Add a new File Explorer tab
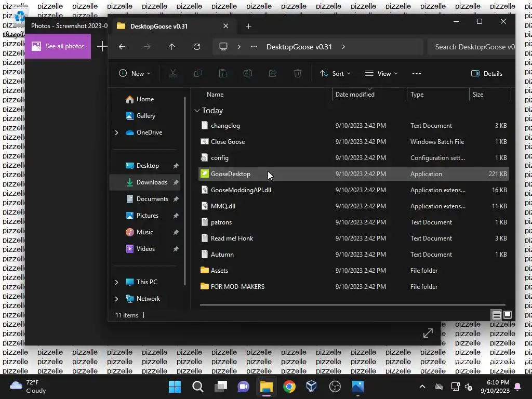532x399 pixels. pyautogui.click(x=248, y=26)
